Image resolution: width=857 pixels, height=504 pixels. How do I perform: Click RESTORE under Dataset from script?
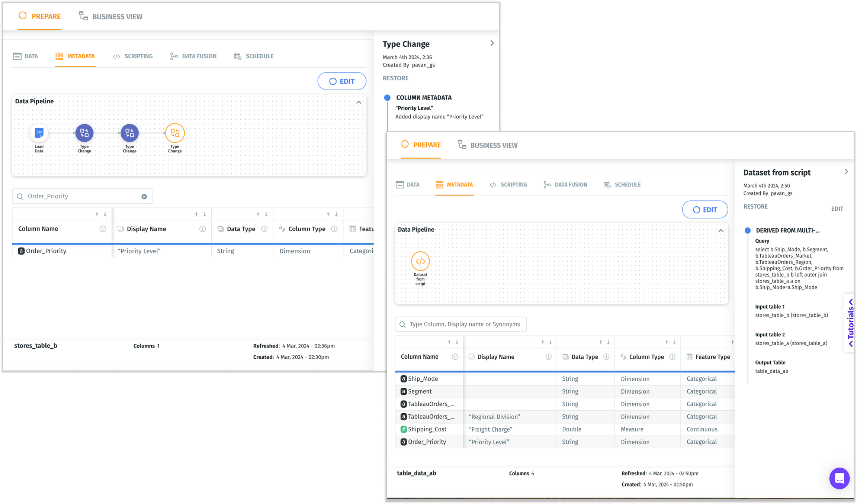pyautogui.click(x=755, y=207)
